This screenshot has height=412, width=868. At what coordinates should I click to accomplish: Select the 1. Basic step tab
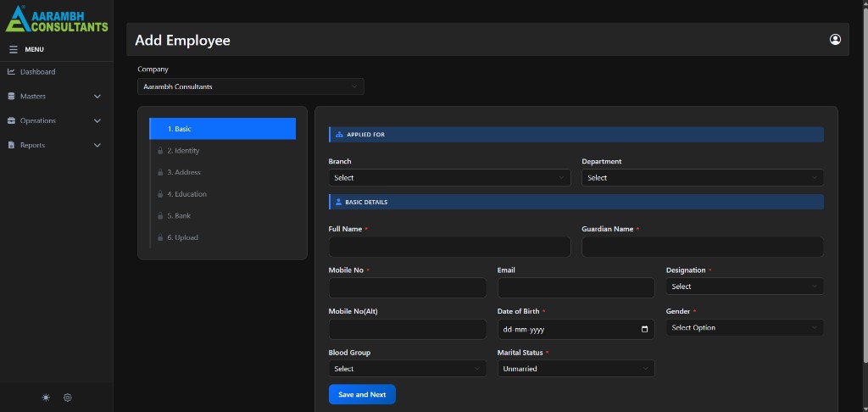[223, 129]
